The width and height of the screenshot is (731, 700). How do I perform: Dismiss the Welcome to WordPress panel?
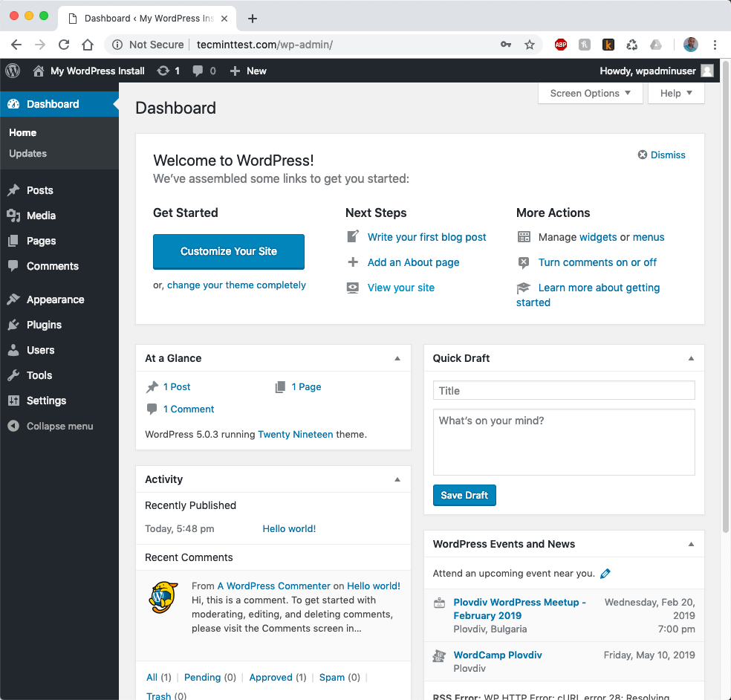(x=661, y=155)
